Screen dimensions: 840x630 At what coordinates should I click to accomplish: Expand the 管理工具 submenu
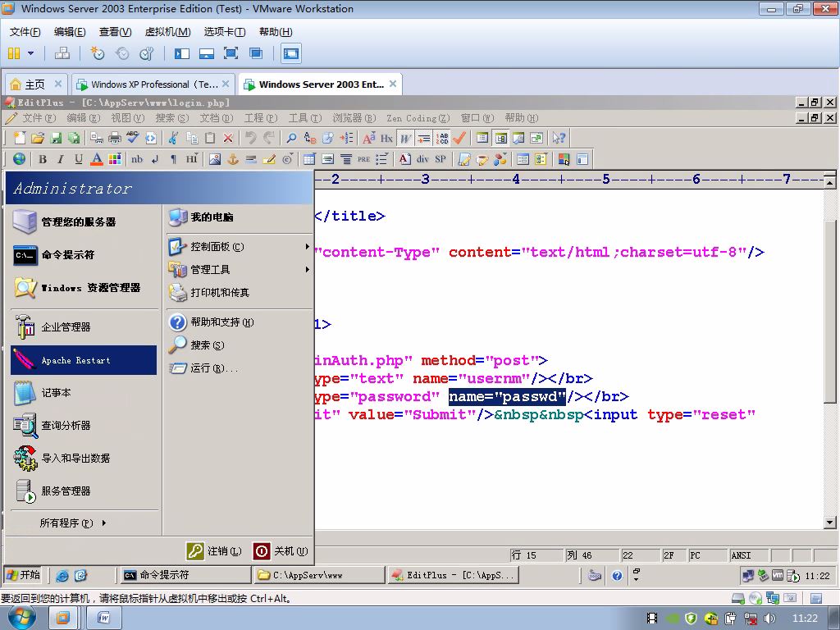click(x=240, y=269)
